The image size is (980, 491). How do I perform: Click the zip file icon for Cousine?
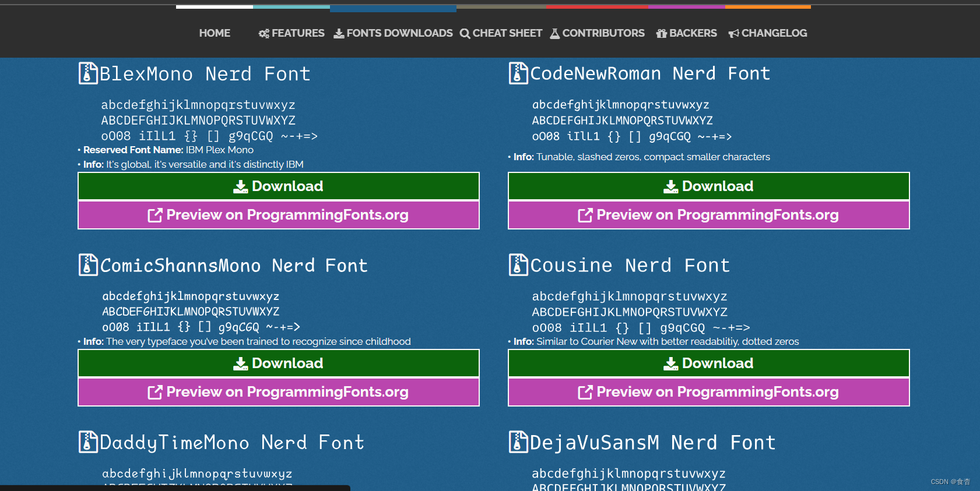[518, 265]
